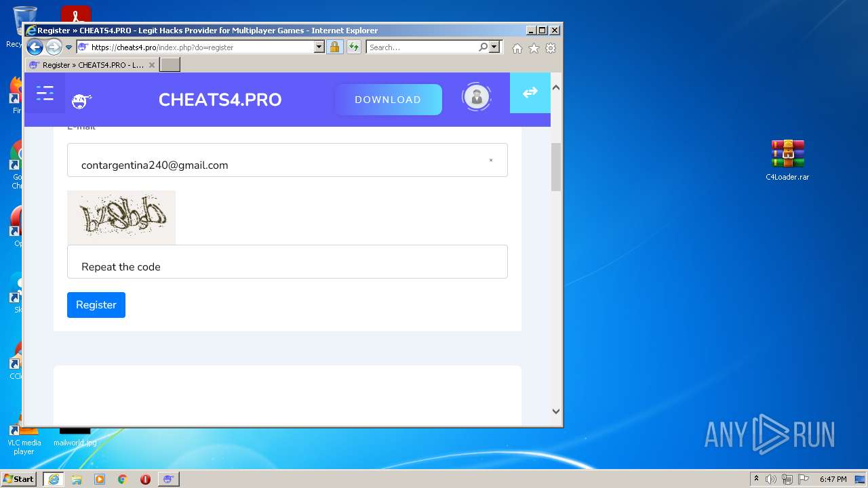Click the vertical scrollbar thumb
Image resolution: width=868 pixels, height=488 pixels.
pos(556,167)
